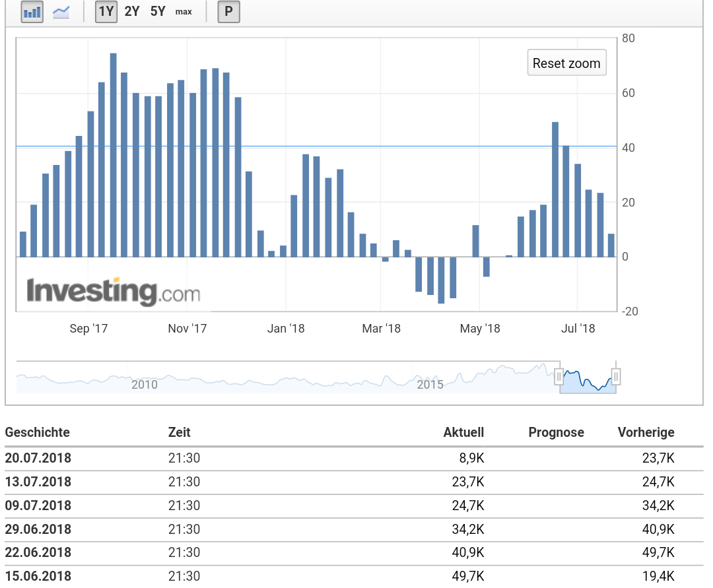Image resolution: width=713 pixels, height=588 pixels.
Task: Click the Zeit column header
Action: pos(179,432)
